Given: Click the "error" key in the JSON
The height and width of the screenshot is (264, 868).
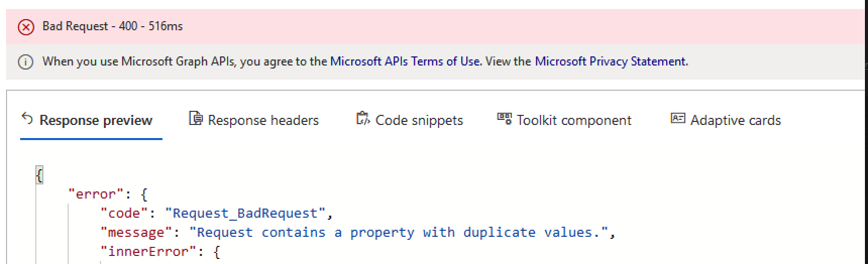Looking at the screenshot, I should click(95, 194).
